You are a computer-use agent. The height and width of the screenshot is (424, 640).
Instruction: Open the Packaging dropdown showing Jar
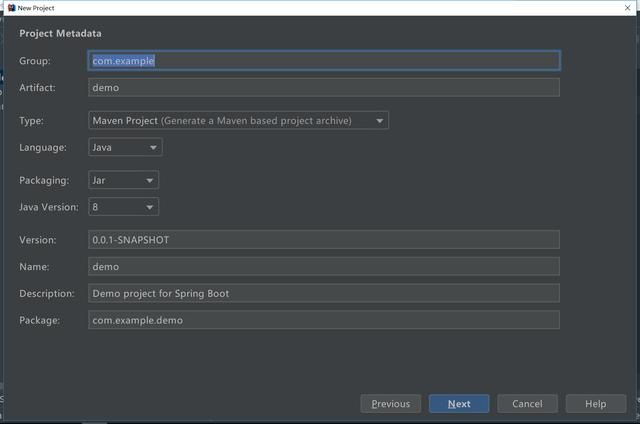(123, 180)
